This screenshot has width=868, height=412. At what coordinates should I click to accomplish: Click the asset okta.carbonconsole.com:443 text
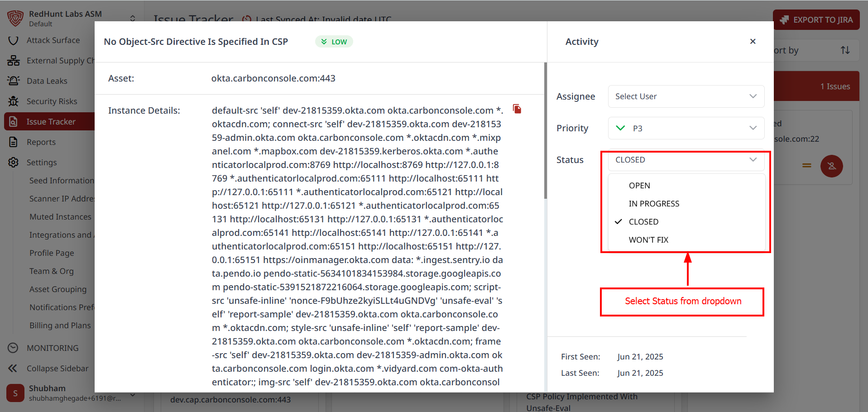click(273, 78)
